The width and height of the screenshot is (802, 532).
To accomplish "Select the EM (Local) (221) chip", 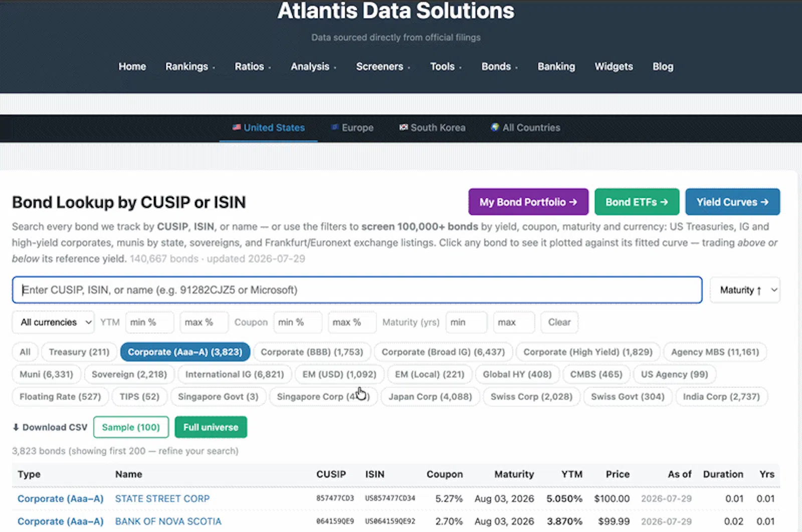I will (x=430, y=374).
